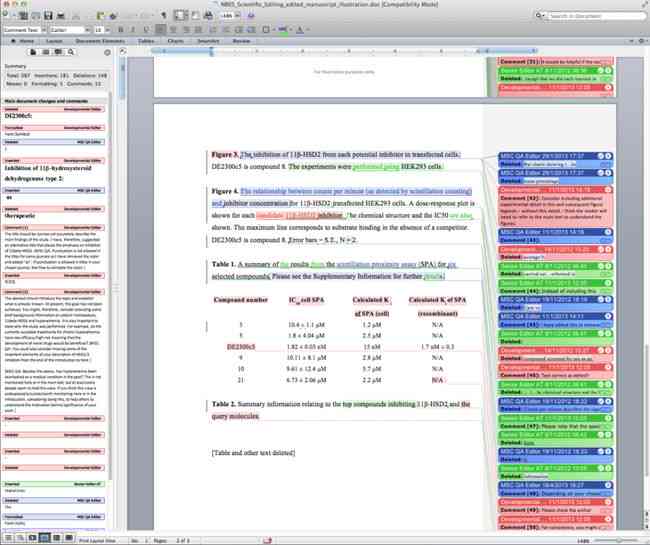The image size is (650, 545).
Task: Open the Media Browser icon
Action: (x=209, y=16)
